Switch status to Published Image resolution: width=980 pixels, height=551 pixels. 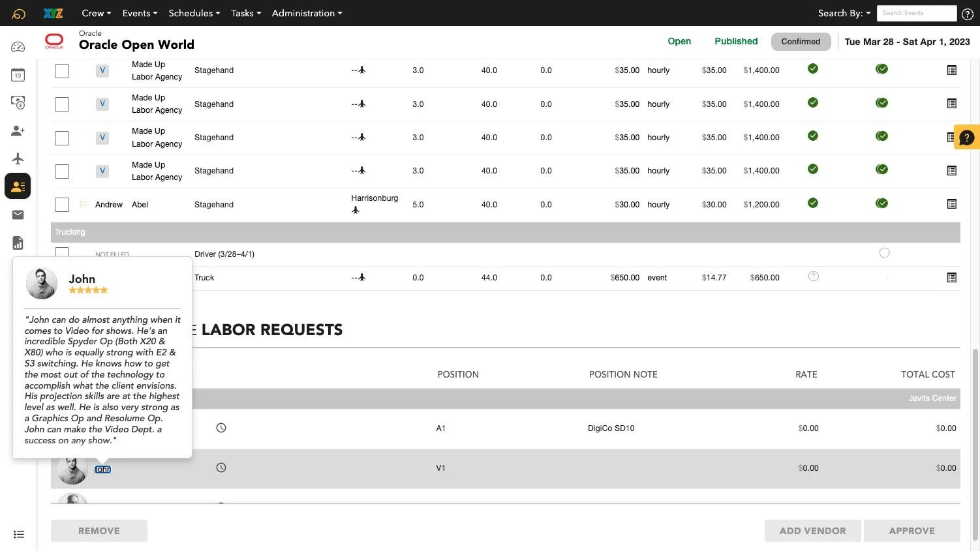coord(736,41)
